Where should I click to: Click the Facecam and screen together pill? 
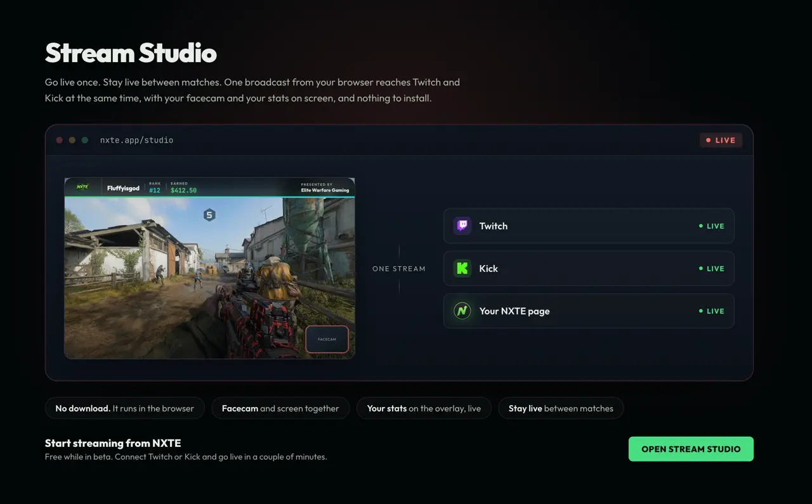[280, 408]
